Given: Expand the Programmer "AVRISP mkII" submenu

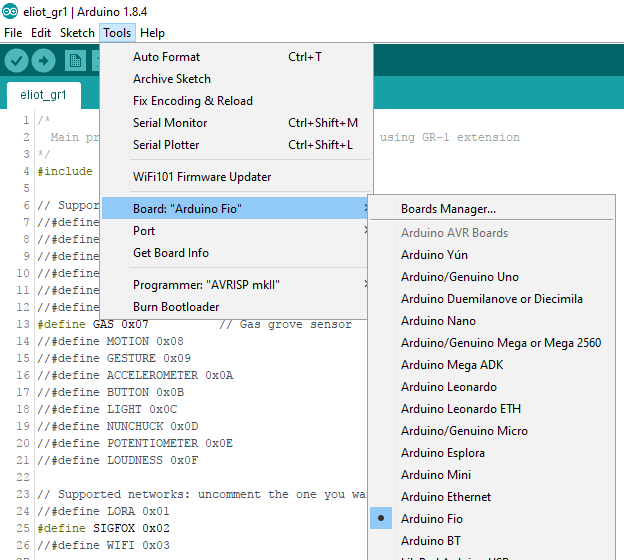Looking at the screenshot, I should (235, 285).
